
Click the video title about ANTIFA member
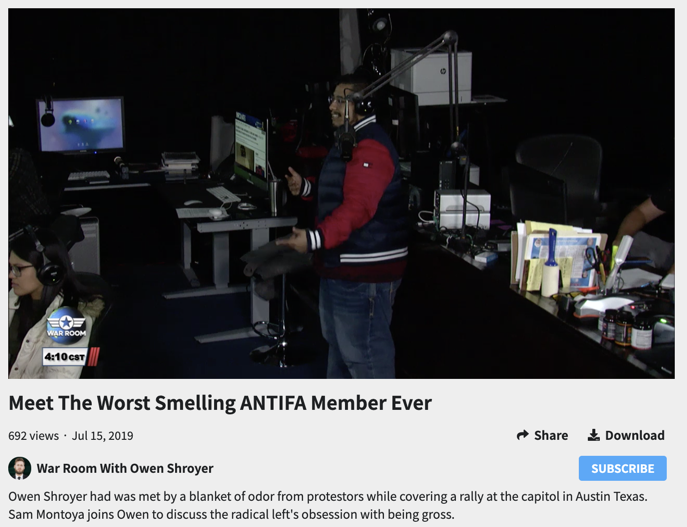click(x=220, y=403)
